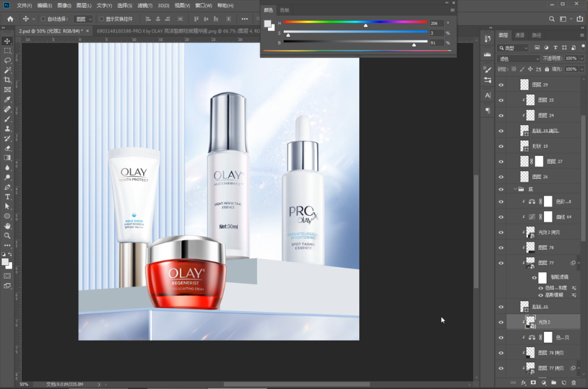Select the Hand tool
This screenshot has width=588, height=389.
[x=7, y=226]
